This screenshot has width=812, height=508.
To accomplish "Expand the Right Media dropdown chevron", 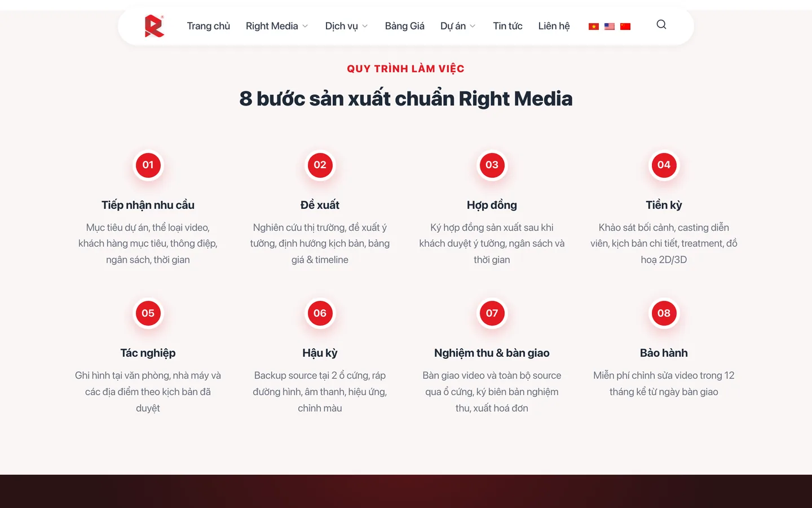I will 305,27.
